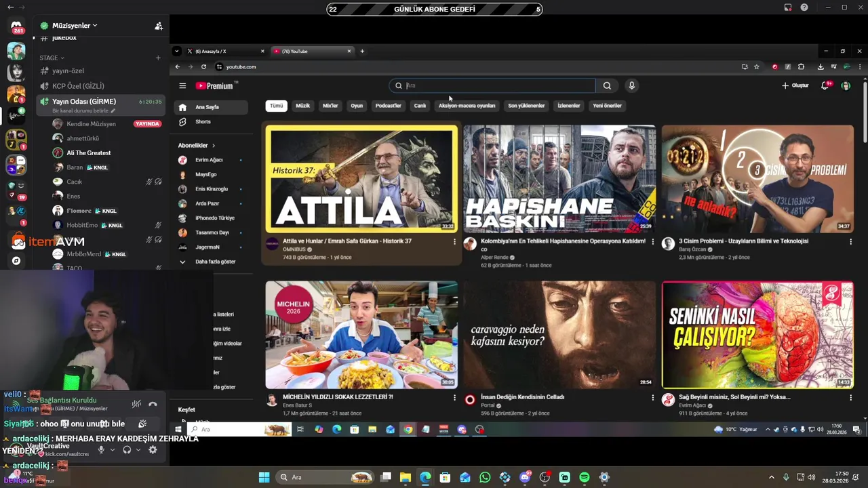This screenshot has height=488, width=868.
Task: Open the ATTİLA Historik 37 video thumbnail
Action: (x=361, y=179)
